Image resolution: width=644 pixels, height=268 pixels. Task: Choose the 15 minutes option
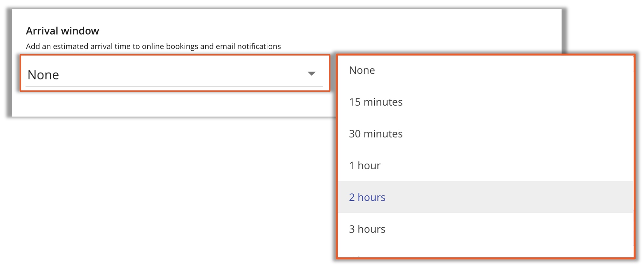pos(375,102)
